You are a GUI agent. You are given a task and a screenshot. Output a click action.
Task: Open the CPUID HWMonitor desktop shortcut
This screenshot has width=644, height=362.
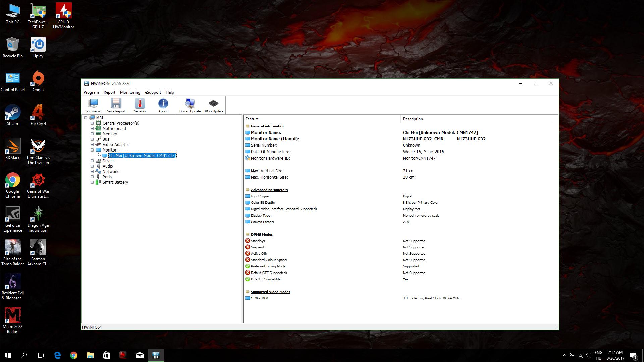pyautogui.click(x=63, y=16)
